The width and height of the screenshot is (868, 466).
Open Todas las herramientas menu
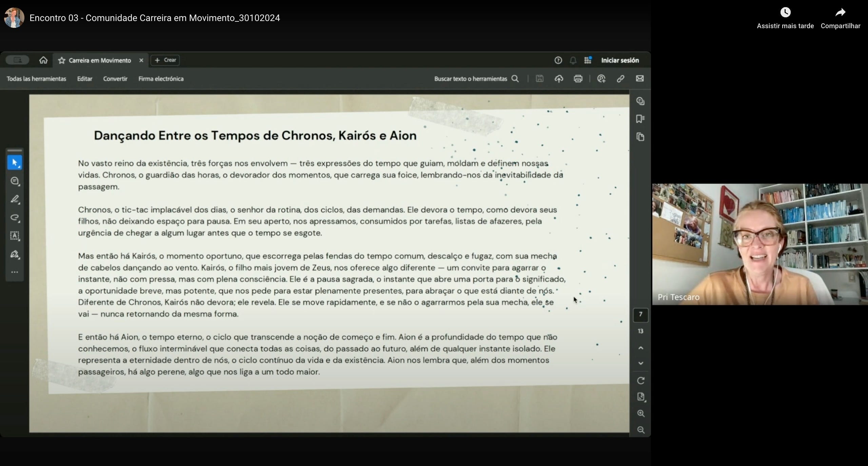(36, 79)
